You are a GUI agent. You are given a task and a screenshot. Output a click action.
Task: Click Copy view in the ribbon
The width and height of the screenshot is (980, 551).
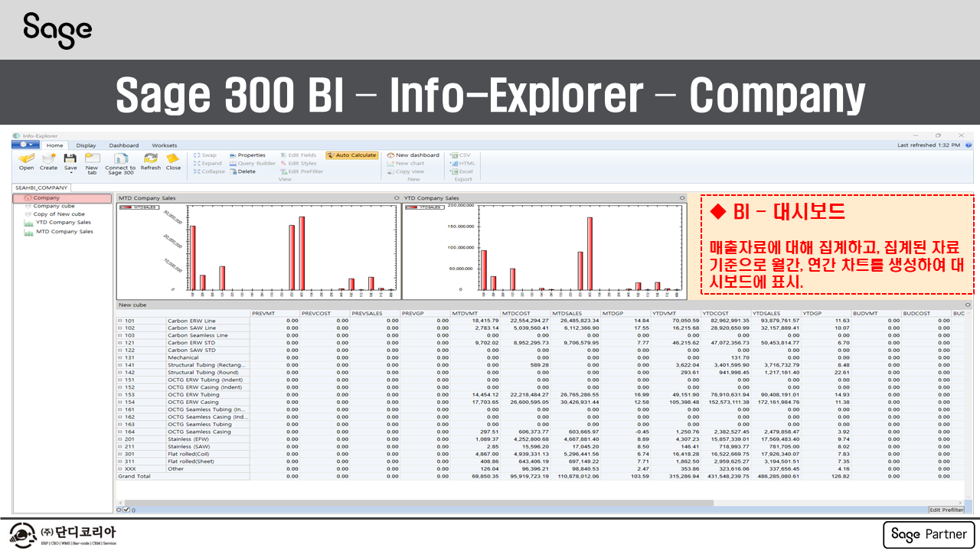coord(406,171)
